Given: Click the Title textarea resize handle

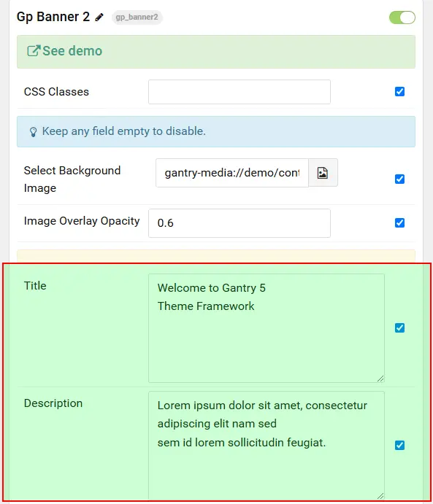Looking at the screenshot, I should (380, 379).
